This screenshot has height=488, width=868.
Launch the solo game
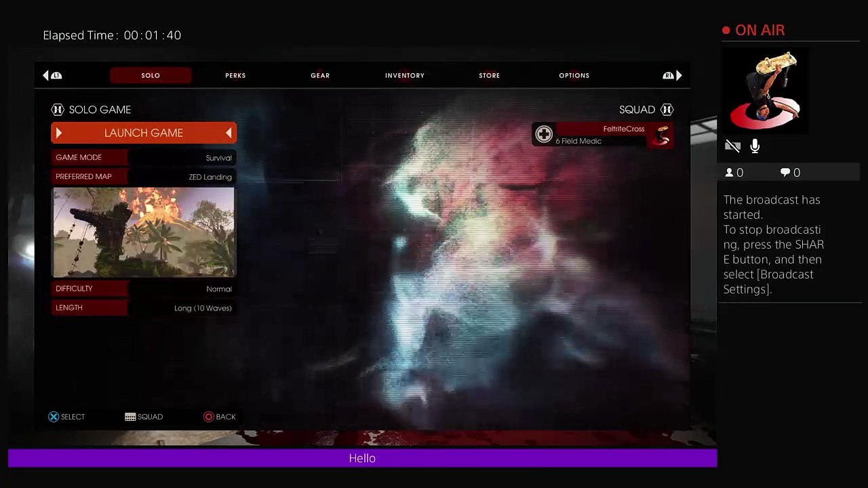click(x=144, y=133)
